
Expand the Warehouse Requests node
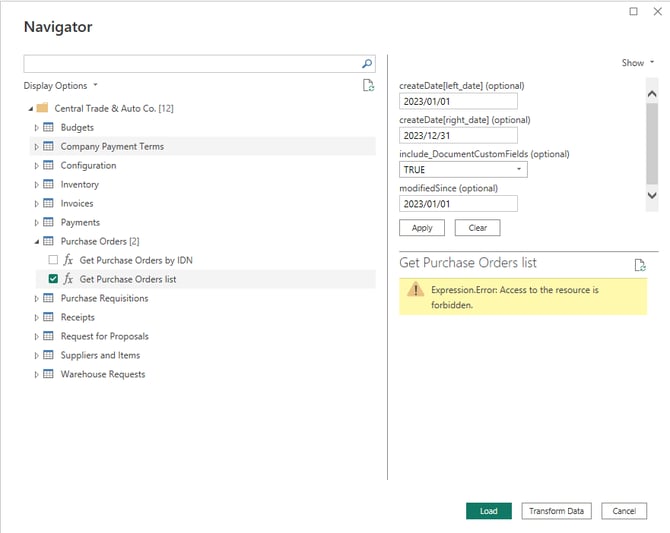tap(36, 374)
